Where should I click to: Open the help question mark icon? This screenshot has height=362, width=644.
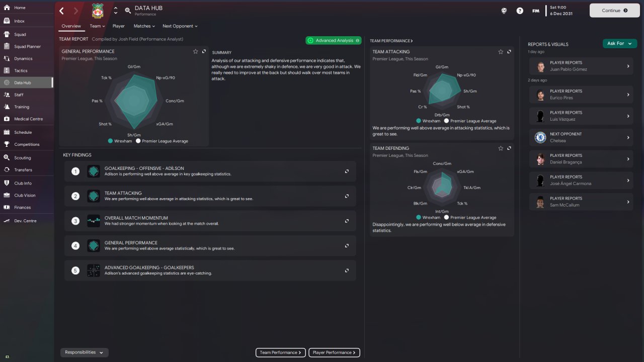pos(520,11)
